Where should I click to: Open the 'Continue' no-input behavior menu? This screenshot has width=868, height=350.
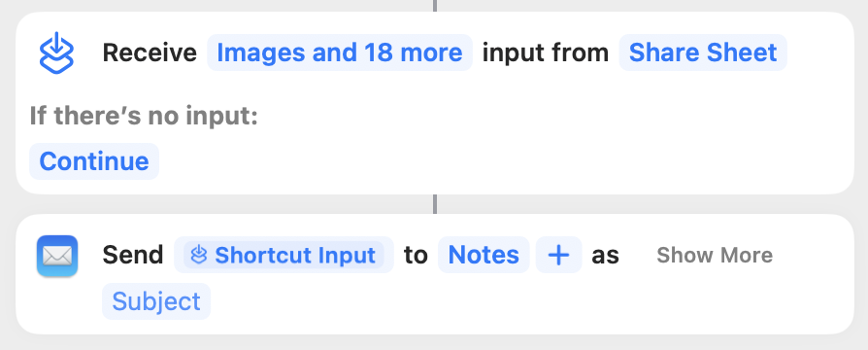pyautogui.click(x=94, y=161)
